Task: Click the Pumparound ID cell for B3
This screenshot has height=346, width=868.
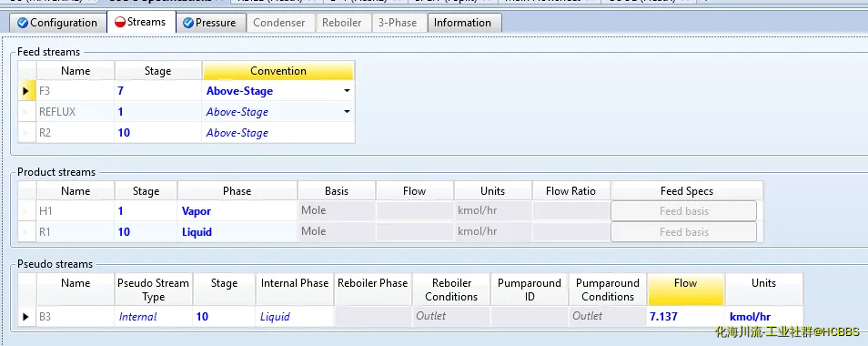Action: pos(530,317)
